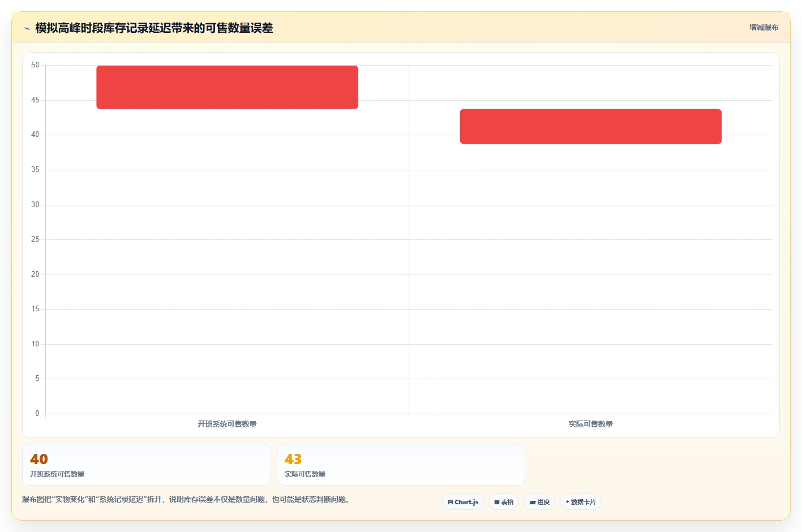Click the y-axis value 50

(x=35, y=65)
